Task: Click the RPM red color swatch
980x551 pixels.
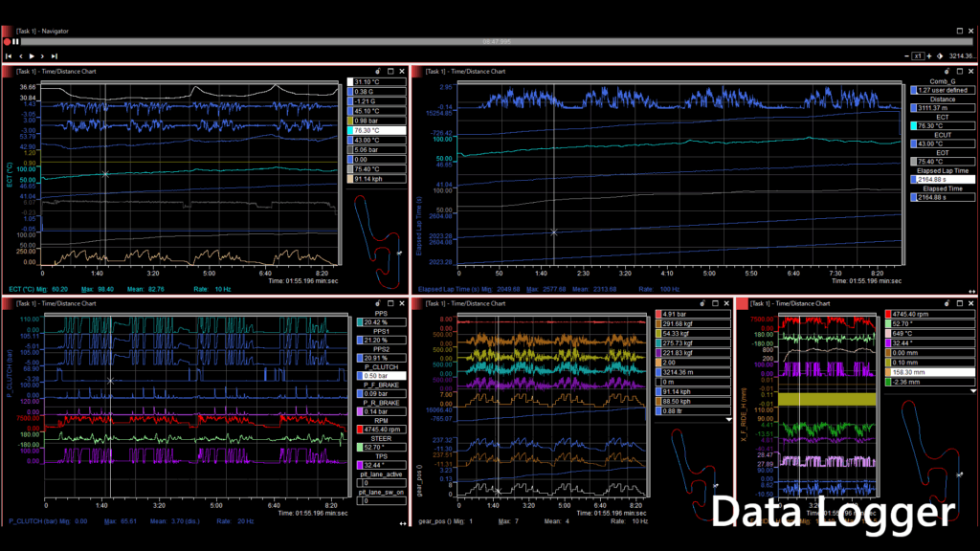Action: pos(360,430)
